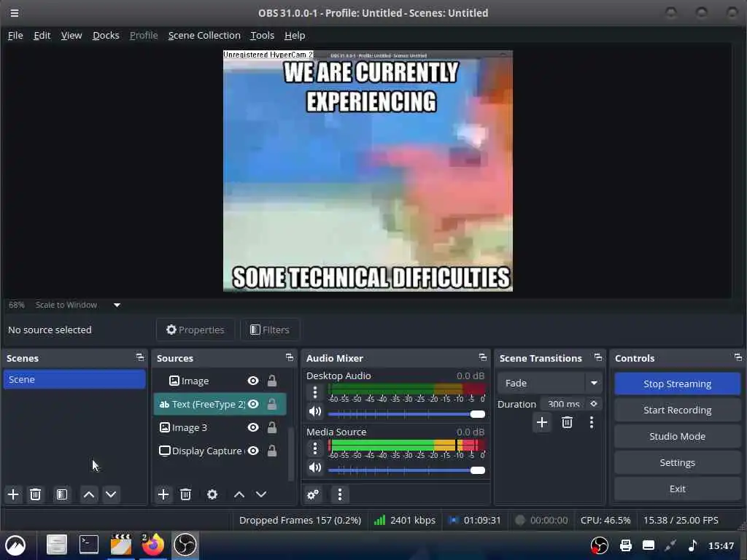Viewport: 747px width, 560px height.
Task: Select the Scene item in Scenes list
Action: [74, 379]
